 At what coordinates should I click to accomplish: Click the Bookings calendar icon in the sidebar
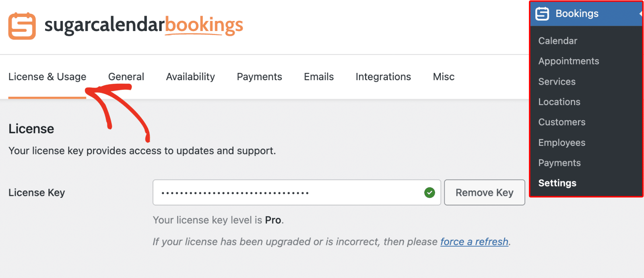(542, 13)
